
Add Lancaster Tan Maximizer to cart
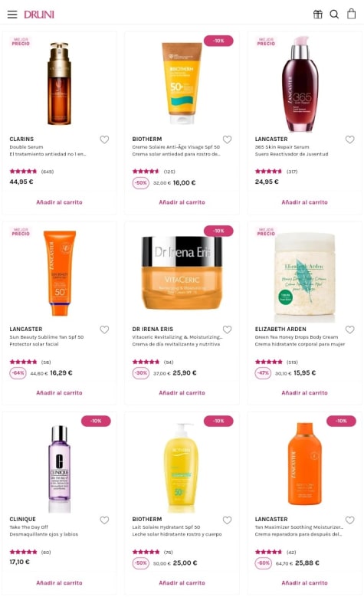point(304,582)
